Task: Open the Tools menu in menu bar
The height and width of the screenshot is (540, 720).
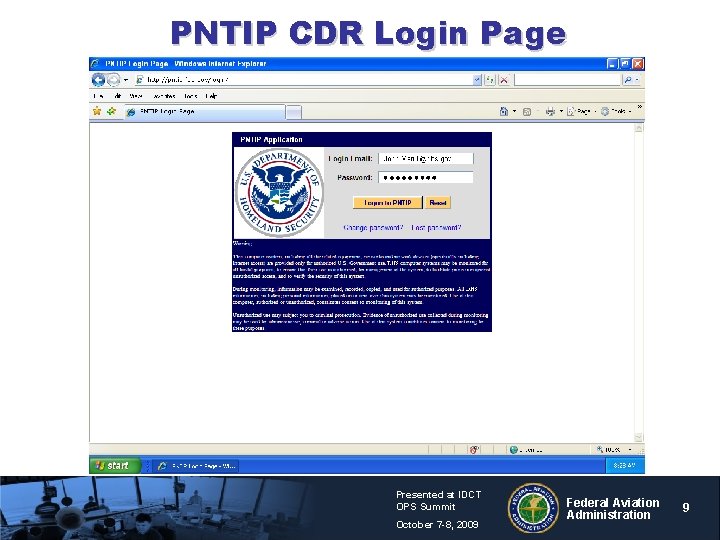Action: tap(191, 96)
